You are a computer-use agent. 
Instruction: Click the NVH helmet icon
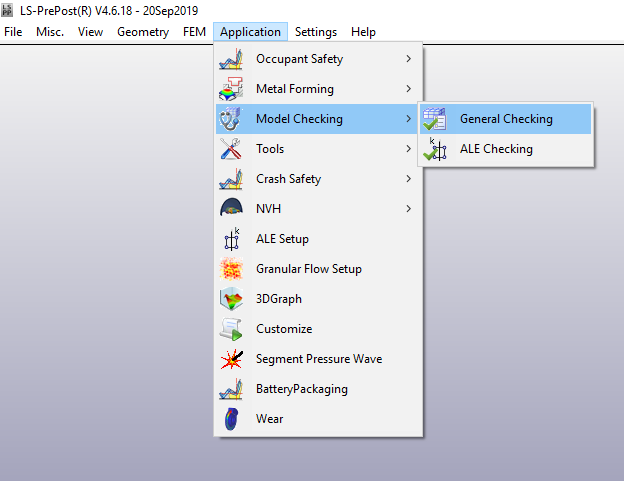tap(231, 209)
